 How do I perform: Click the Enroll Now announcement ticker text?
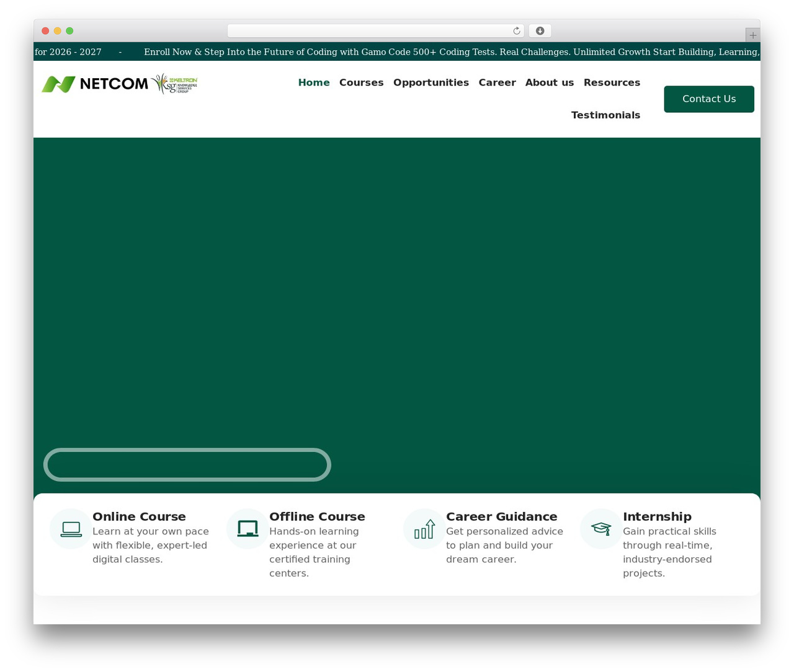coord(452,52)
